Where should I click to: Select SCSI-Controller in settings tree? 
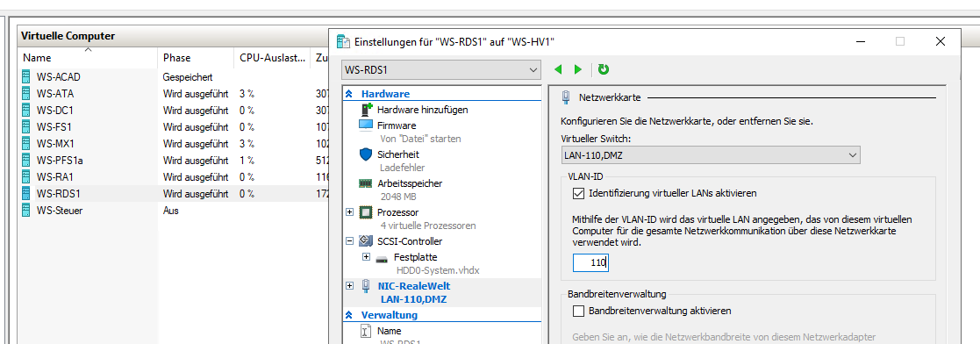coord(410,241)
